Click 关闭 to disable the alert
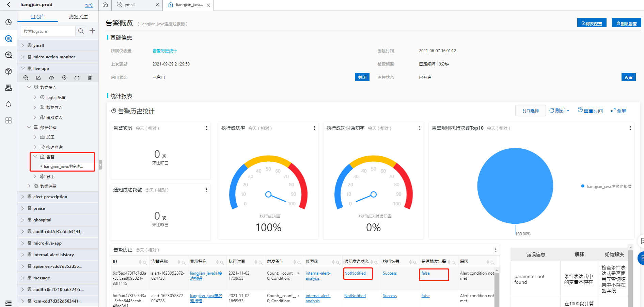 click(362, 77)
